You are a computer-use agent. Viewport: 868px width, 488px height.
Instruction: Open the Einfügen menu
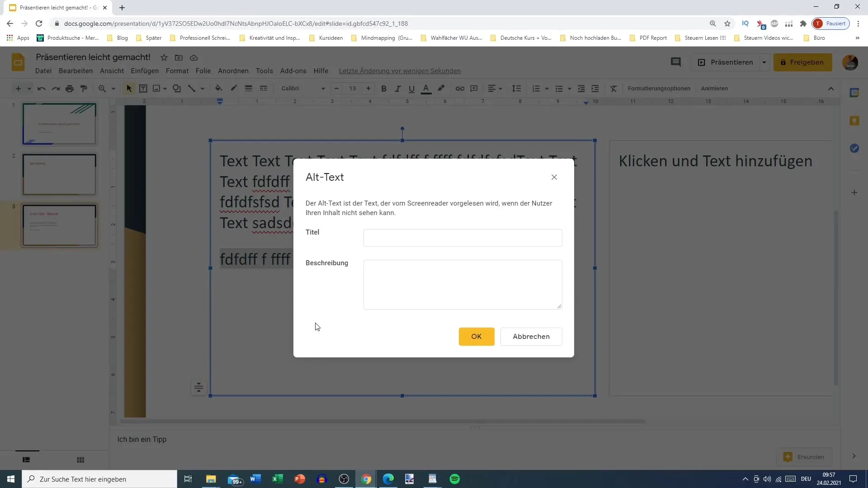pyautogui.click(x=145, y=71)
